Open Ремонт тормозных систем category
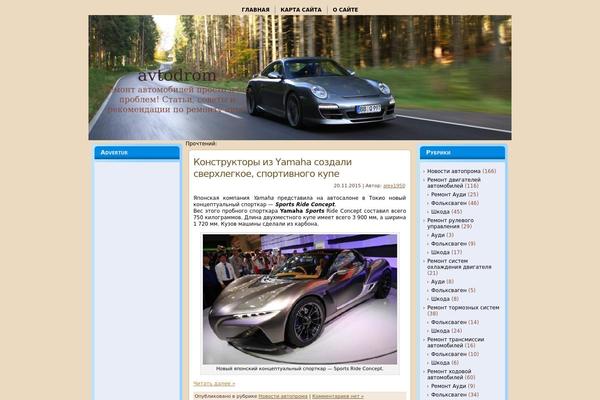Screen dimensions: 600x400 [463, 310]
